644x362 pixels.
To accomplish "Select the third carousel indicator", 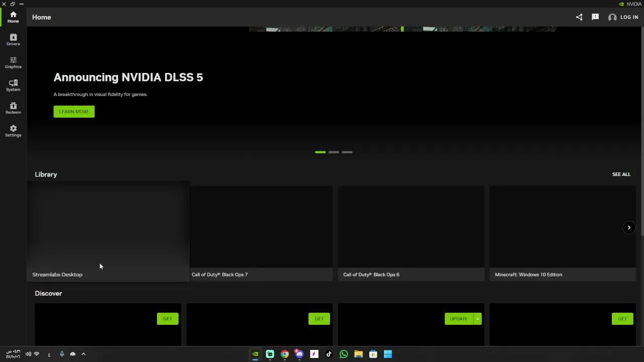I will pos(347,152).
